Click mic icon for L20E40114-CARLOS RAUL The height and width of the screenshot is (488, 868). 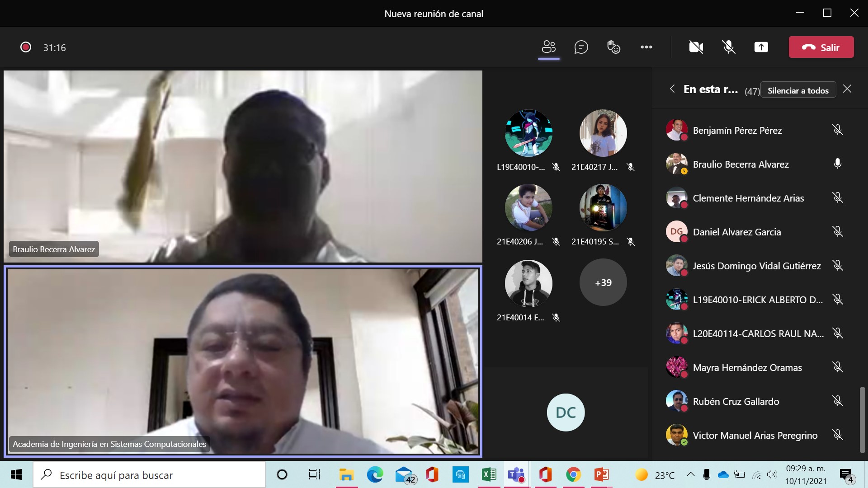point(838,333)
